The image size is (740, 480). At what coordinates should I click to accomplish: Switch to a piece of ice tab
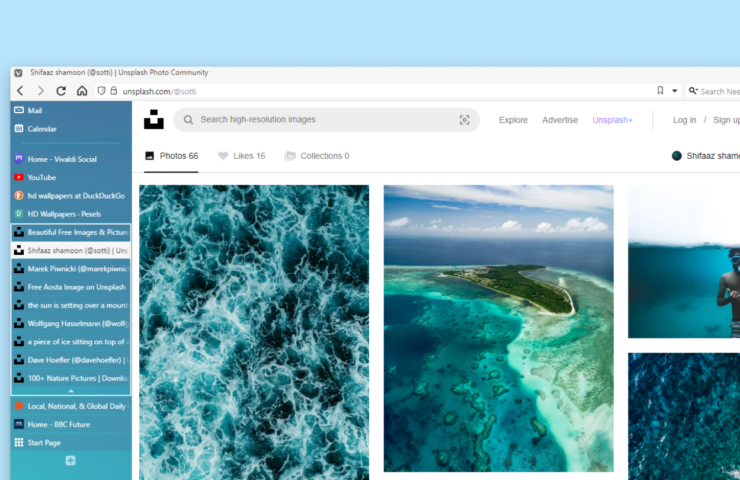(x=71, y=342)
